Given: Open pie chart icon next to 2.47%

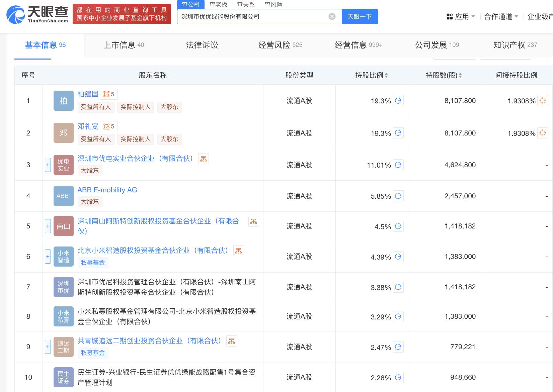Looking at the screenshot, I should [398, 347].
